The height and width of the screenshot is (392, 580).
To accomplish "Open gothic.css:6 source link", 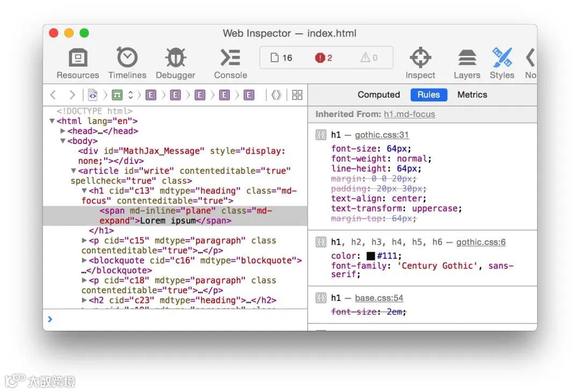I will pyautogui.click(x=481, y=242).
